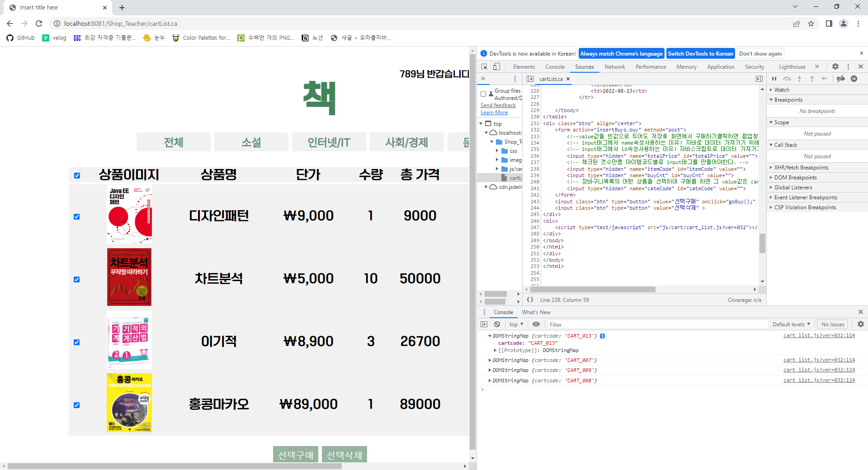Collapse the top frame tree node
The height and width of the screenshot is (470, 868).
[481, 123]
